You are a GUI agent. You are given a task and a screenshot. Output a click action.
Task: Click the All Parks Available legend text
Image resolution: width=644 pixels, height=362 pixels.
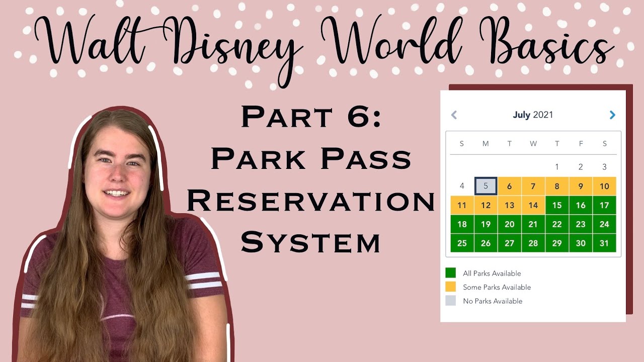click(492, 274)
